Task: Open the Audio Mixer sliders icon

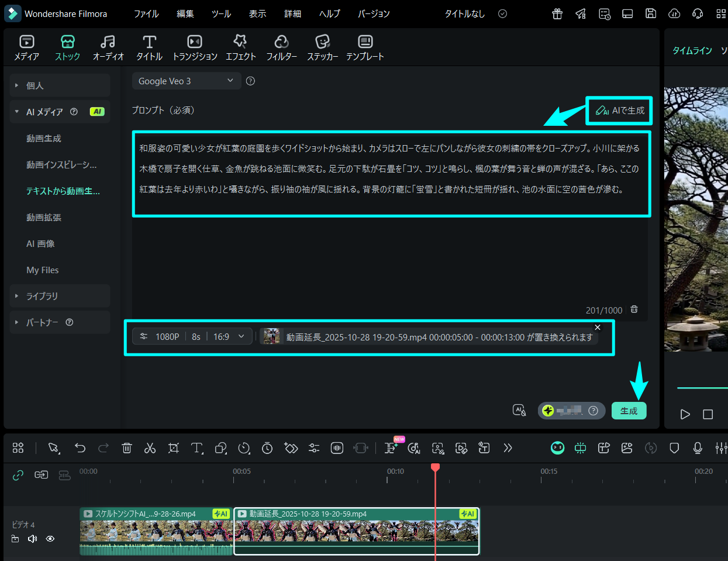Action: (x=720, y=448)
